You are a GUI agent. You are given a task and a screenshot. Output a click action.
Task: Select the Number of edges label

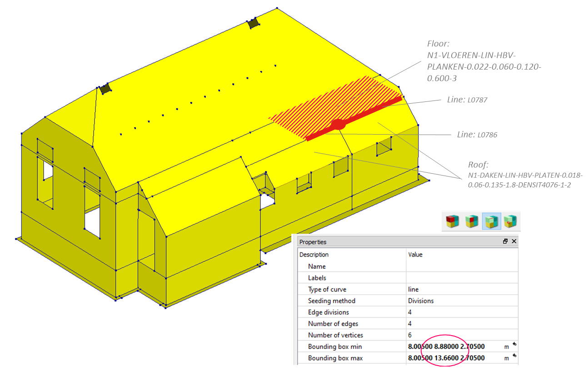point(333,324)
